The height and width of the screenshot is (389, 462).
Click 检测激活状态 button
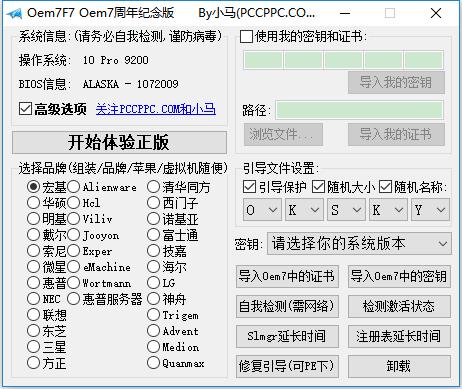pos(399,306)
